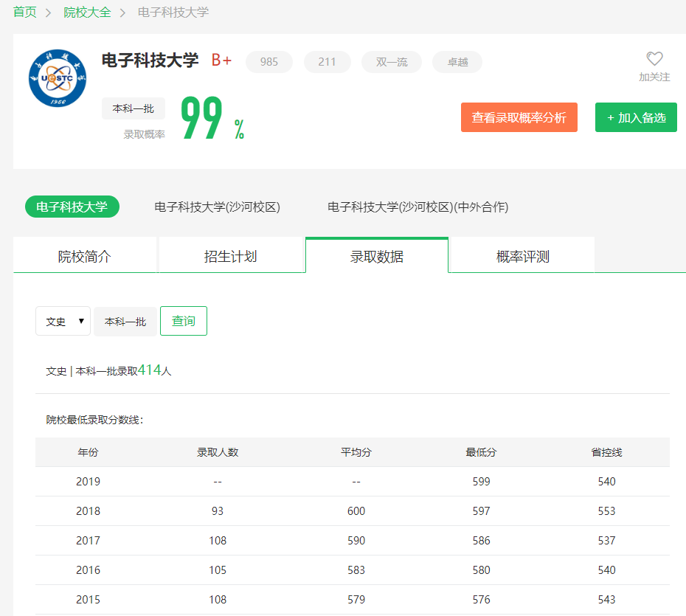Screen dimensions: 686x616
Task: Click the 院校最低录取分数线 section label
Action: click(x=94, y=420)
